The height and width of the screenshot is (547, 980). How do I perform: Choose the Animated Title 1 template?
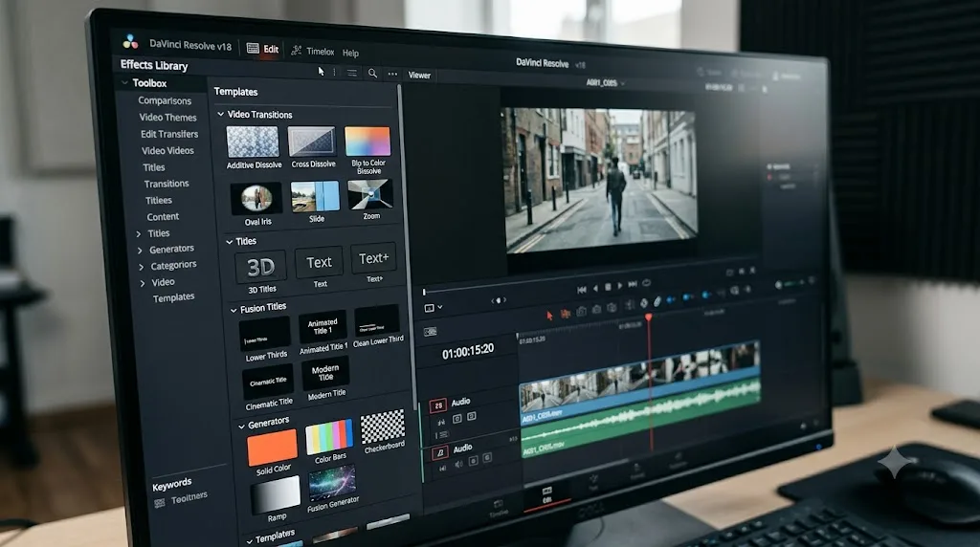pyautogui.click(x=323, y=327)
